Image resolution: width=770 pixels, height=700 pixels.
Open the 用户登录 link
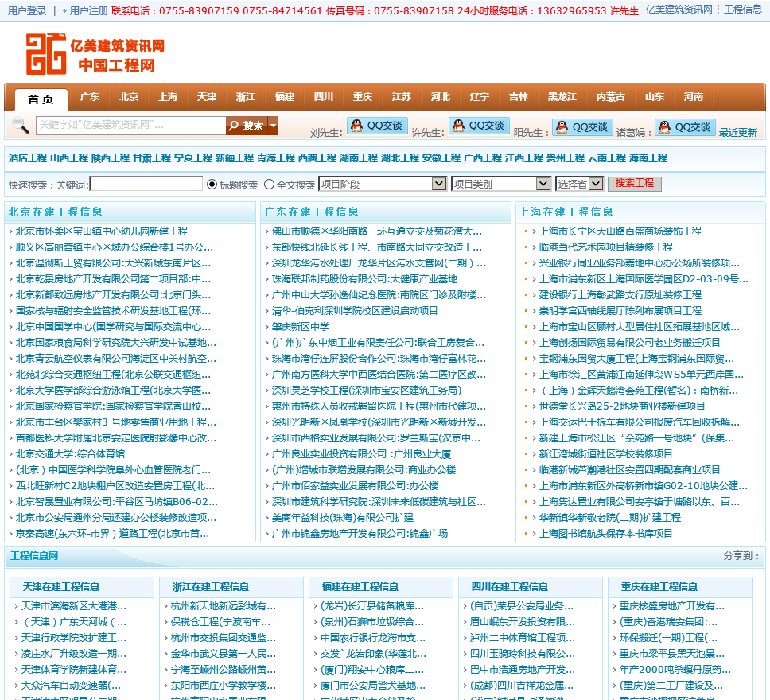tap(27, 10)
